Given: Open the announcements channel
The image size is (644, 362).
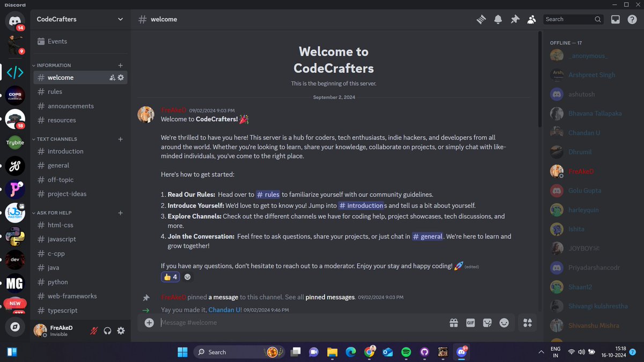Looking at the screenshot, I should 80,106.
